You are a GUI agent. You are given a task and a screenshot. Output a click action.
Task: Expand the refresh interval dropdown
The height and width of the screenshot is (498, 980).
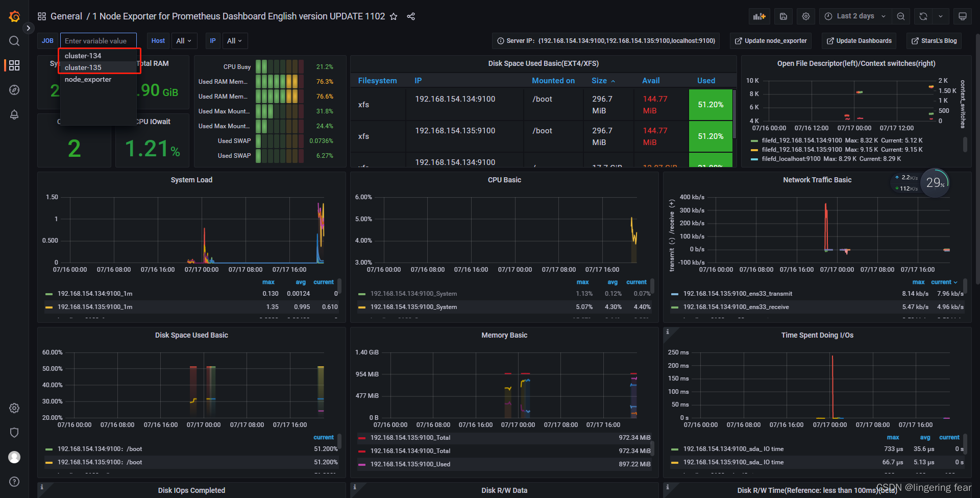[x=941, y=16]
